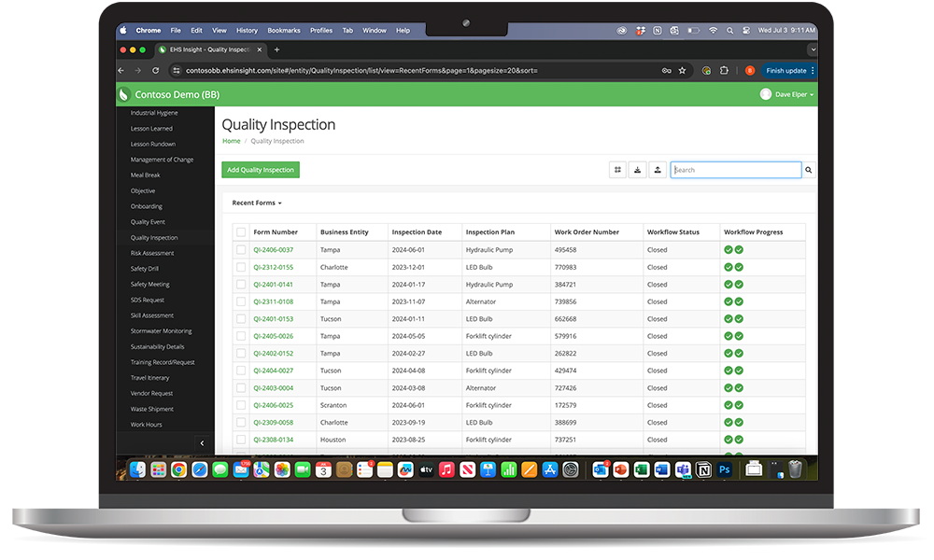The width and height of the screenshot is (934, 560).
Task: Click the Wi-Fi icon in the menu bar
Action: click(713, 30)
